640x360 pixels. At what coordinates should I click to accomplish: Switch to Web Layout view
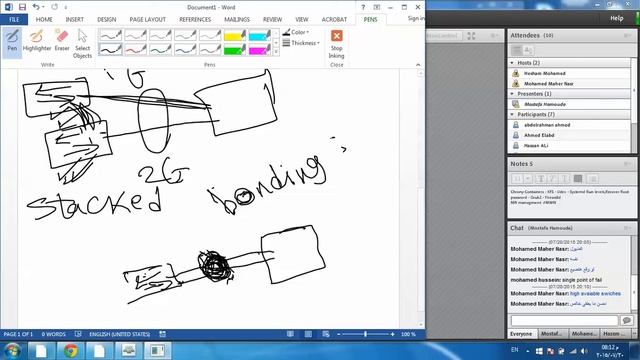coord(326,334)
